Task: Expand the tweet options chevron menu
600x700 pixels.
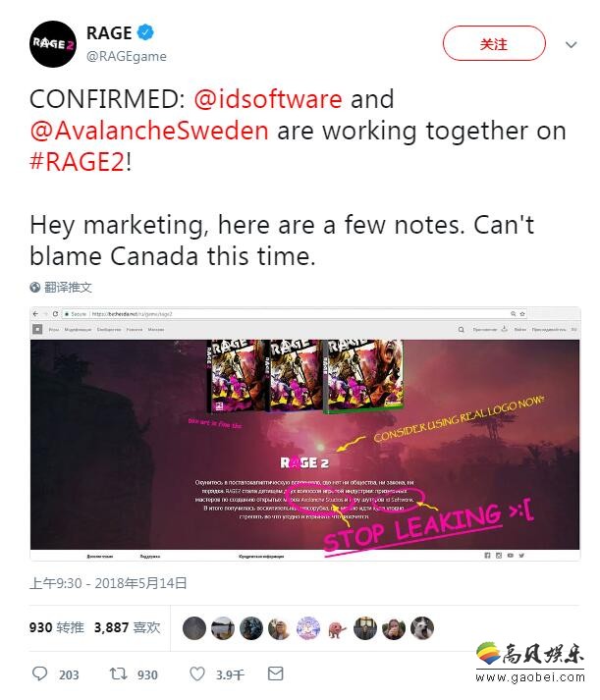Action: pyautogui.click(x=571, y=44)
